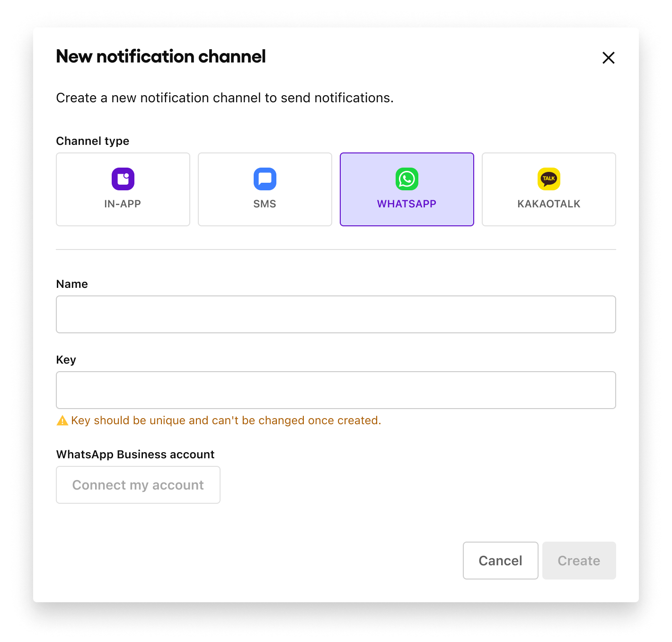Image resolution: width=672 pixels, height=642 pixels.
Task: Click the key uniqueness warning message
Action: coord(226,420)
